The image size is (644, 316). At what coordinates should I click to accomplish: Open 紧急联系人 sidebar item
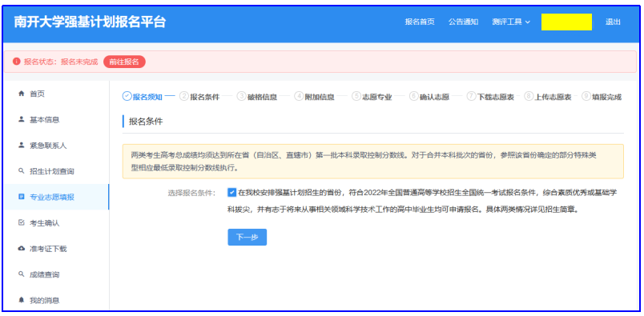[x=56, y=146]
